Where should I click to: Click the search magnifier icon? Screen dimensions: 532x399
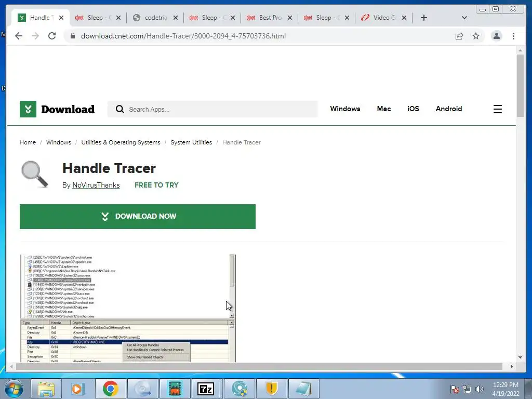tap(120, 109)
